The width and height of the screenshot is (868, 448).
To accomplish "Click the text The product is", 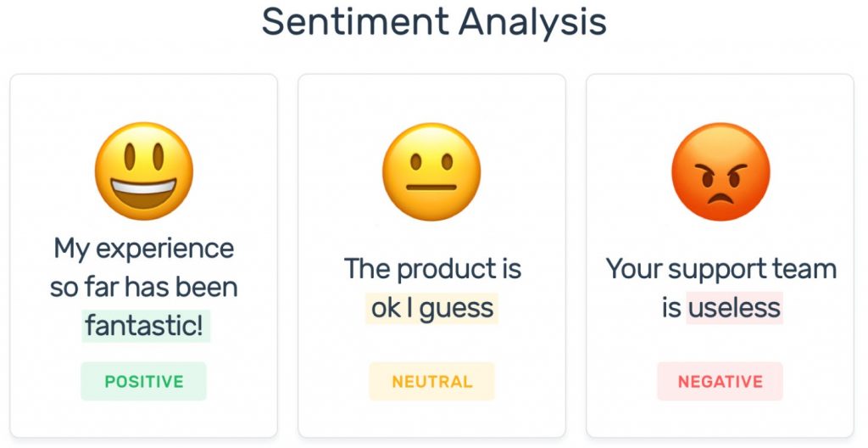I will point(432,270).
